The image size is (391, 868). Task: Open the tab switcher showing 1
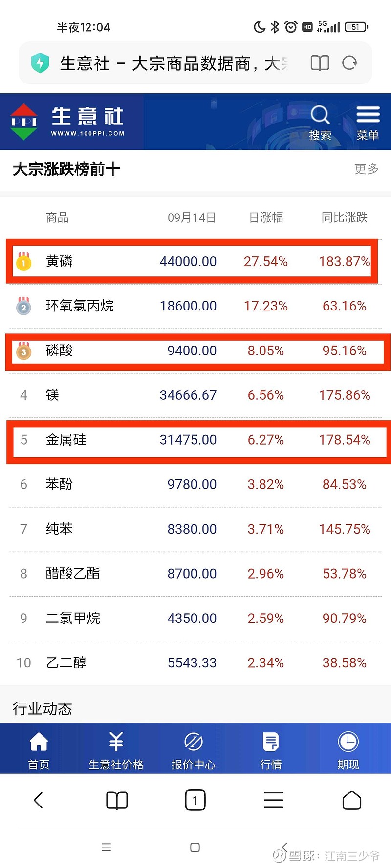pyautogui.click(x=195, y=800)
